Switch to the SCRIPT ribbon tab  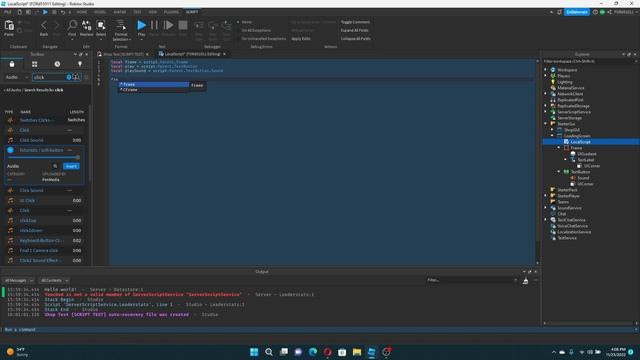[x=192, y=12]
